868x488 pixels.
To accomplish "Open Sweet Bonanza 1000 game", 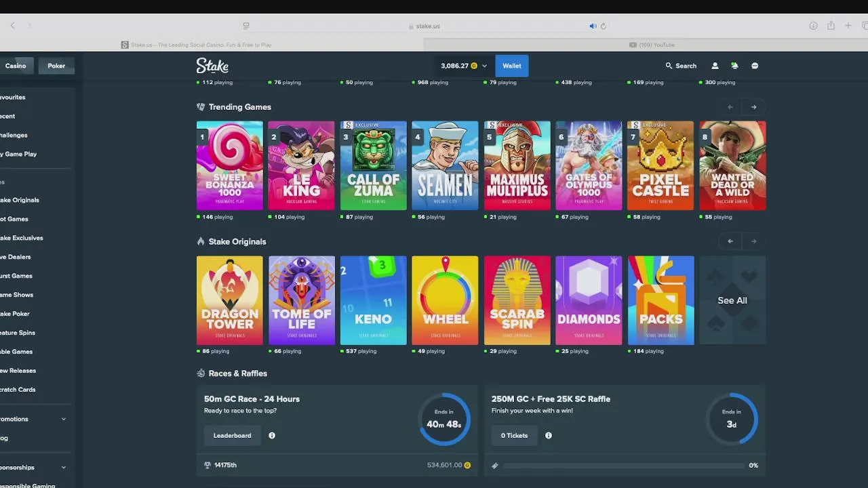I will (230, 165).
